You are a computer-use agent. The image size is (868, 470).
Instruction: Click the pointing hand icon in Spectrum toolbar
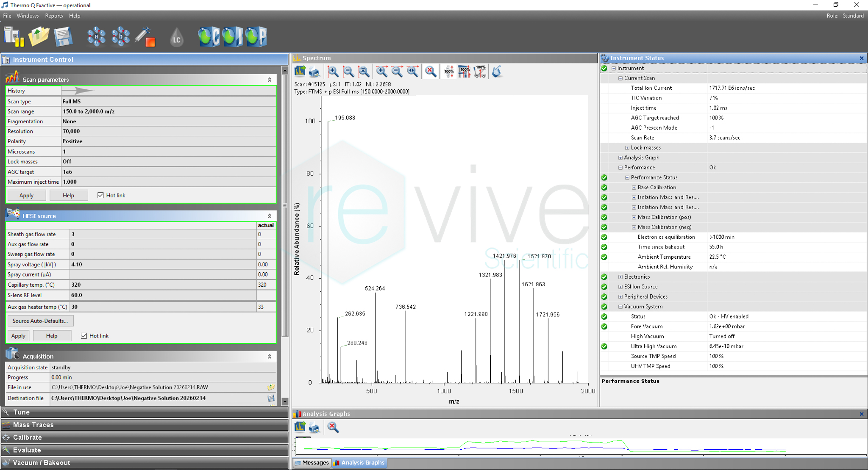click(x=497, y=72)
